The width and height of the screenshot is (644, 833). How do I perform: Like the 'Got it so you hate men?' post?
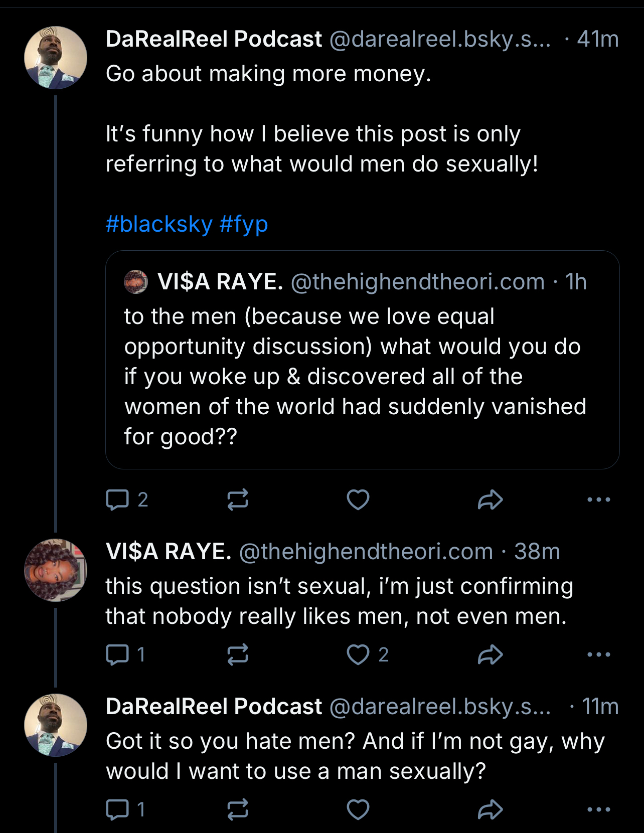358,809
